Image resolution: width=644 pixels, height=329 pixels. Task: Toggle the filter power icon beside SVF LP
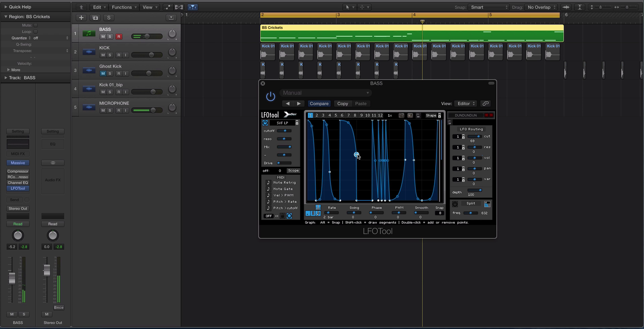point(265,123)
